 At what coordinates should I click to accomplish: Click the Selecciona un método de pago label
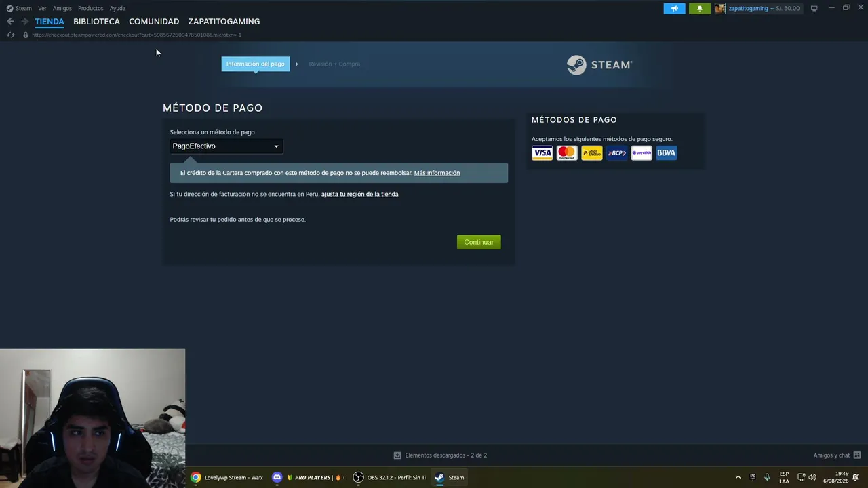[212, 132]
